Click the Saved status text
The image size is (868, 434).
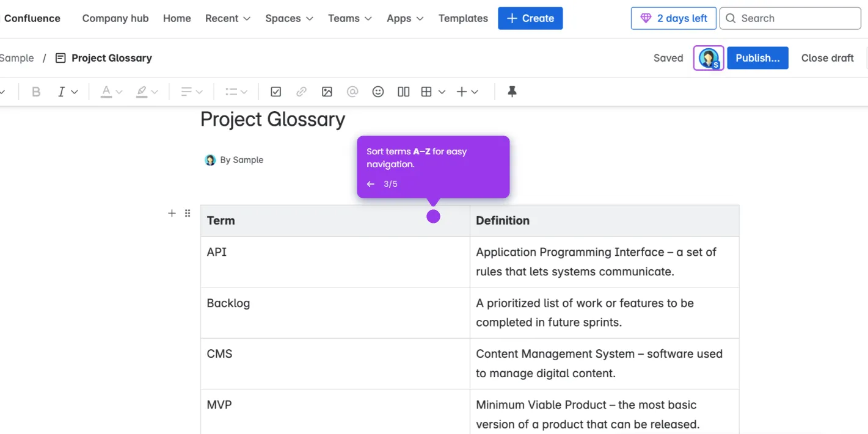coord(668,58)
